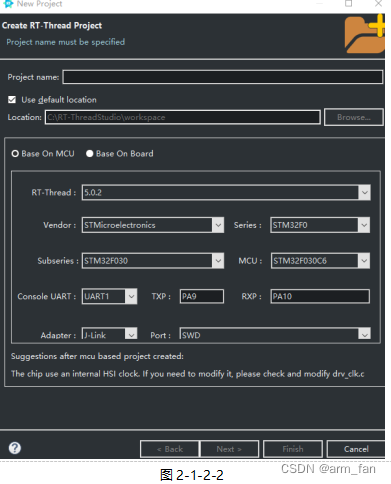Screen dimensions: 391x484
Task: Click the TXP field containing PA9
Action: pos(202,296)
